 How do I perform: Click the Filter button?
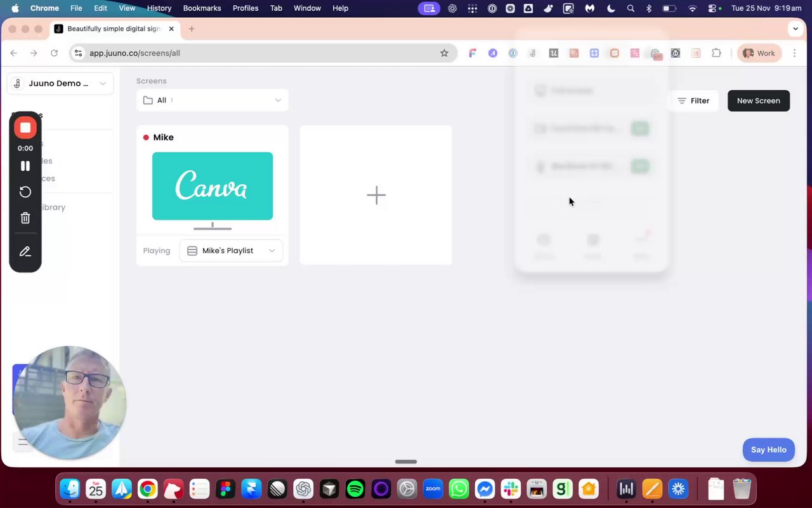693,100
